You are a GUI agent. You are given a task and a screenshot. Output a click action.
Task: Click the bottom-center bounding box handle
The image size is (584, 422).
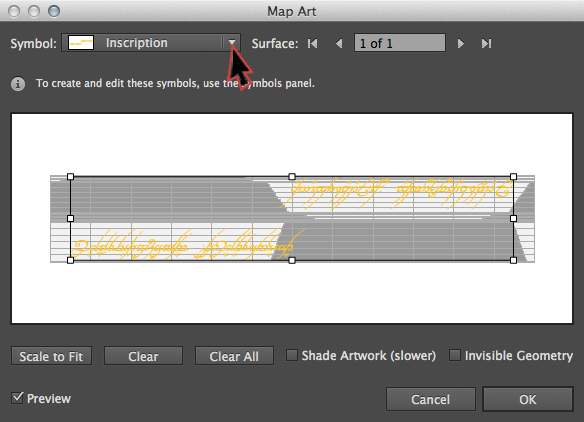pos(292,260)
